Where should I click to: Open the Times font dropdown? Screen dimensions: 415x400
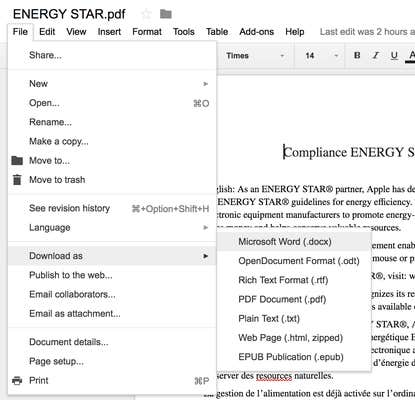pyautogui.click(x=255, y=56)
